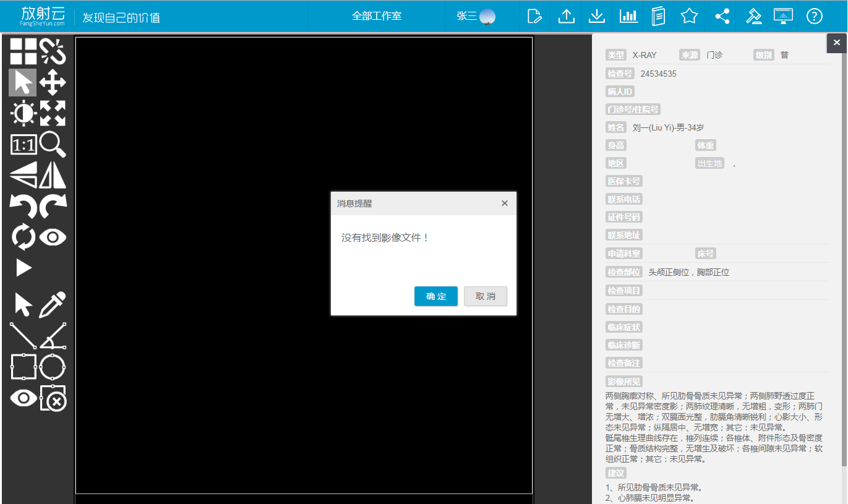Click the 1:1 original size icon
This screenshot has height=504, width=848.
(23, 145)
